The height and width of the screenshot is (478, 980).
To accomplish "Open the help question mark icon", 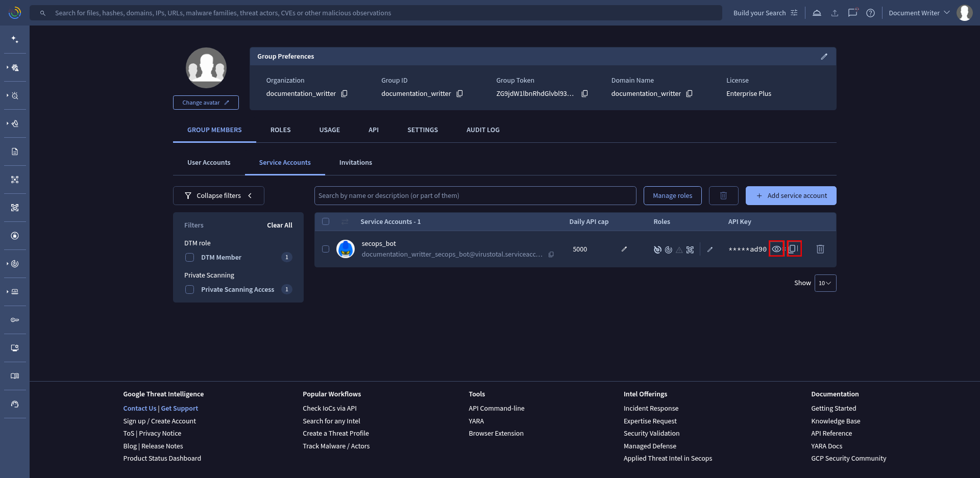I will pyautogui.click(x=871, y=13).
